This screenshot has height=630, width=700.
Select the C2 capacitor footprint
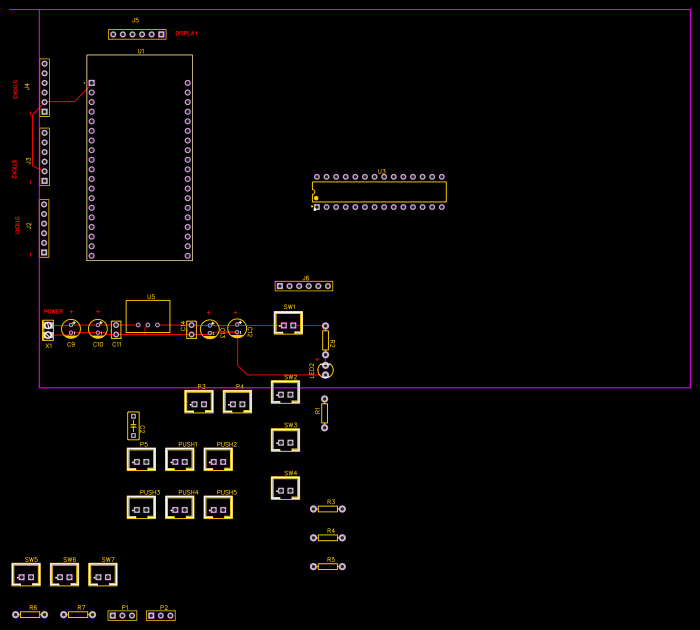[x=133, y=426]
